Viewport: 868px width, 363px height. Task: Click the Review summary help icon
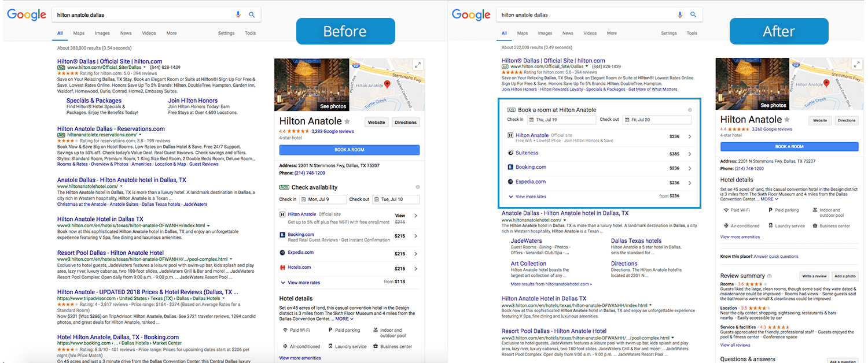coord(769,276)
